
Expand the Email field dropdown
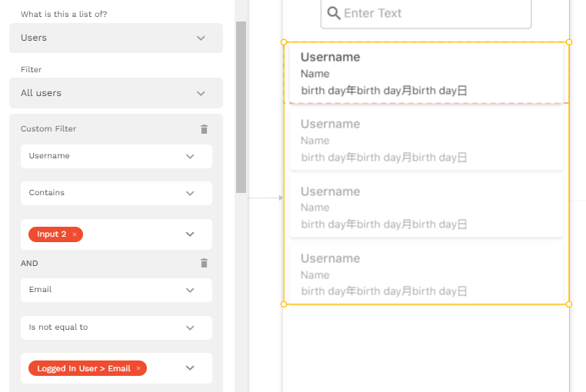click(x=116, y=290)
